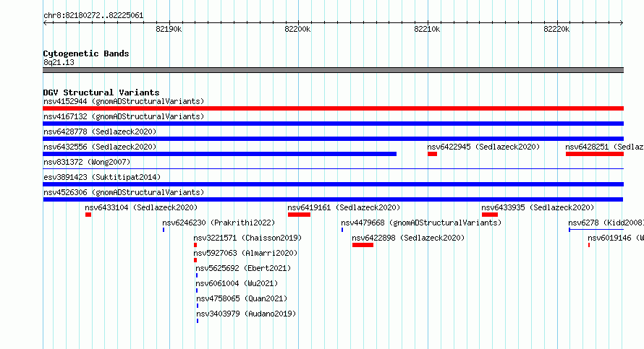Open variant nsv4758065 Quan2021 label
The image size is (644, 349).
click(242, 298)
